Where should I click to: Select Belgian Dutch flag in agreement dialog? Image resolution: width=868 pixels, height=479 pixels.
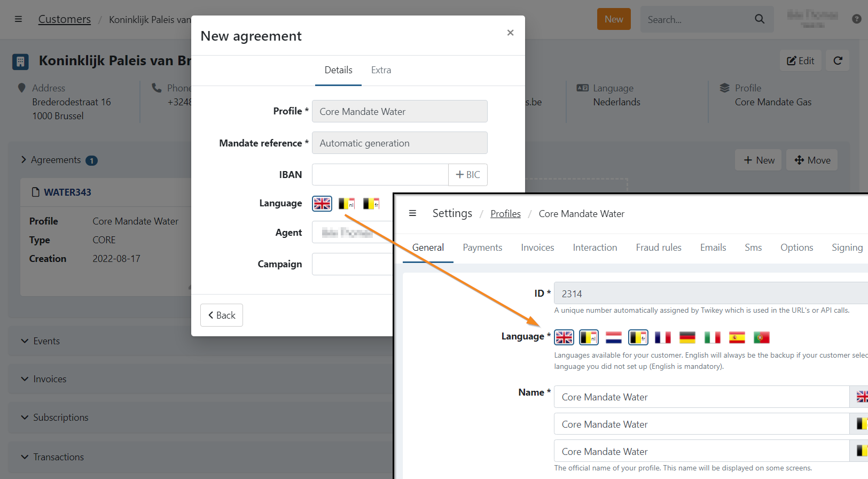tap(347, 204)
